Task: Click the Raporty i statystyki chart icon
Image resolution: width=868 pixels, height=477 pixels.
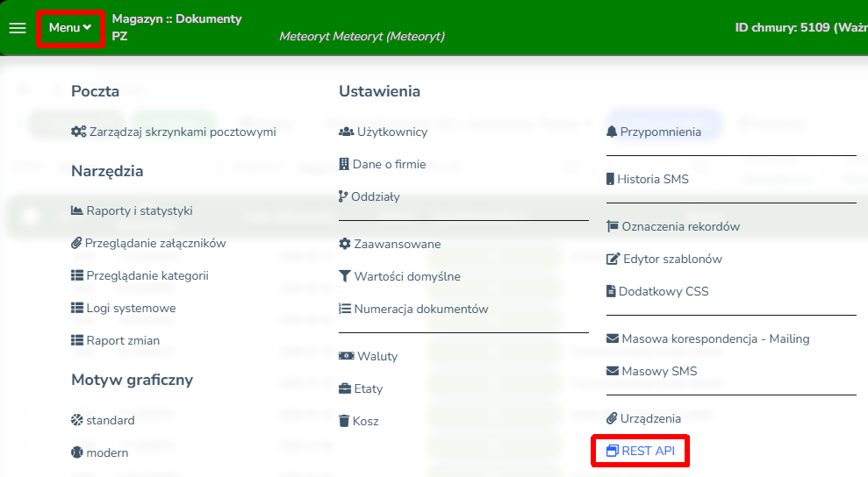Action: [x=77, y=210]
